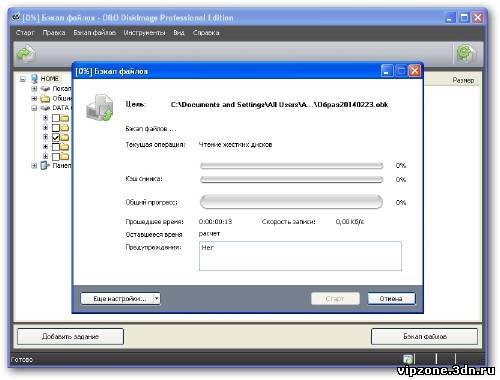The image size is (500, 380).
Task: Click the green gear icon in toolbar
Action: 465,53
